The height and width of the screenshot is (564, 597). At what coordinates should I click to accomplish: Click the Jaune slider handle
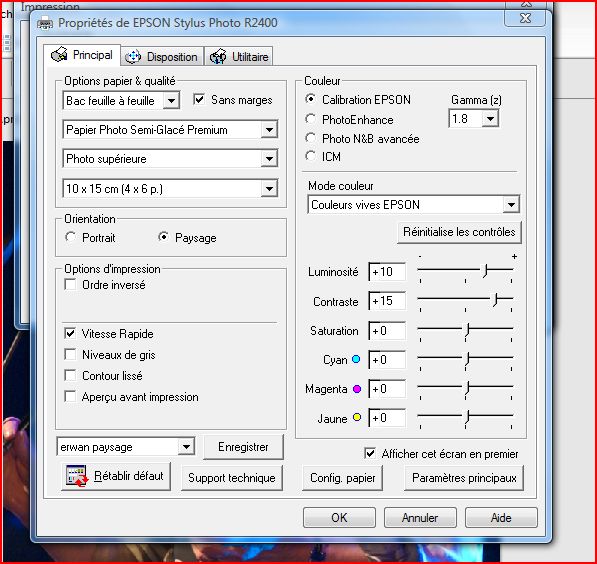(467, 417)
